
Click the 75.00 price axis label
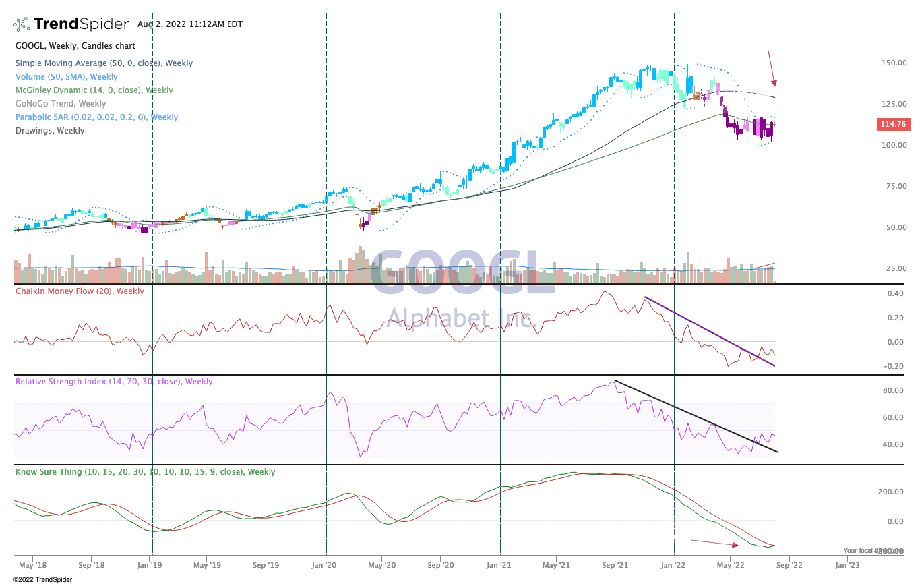pos(896,187)
